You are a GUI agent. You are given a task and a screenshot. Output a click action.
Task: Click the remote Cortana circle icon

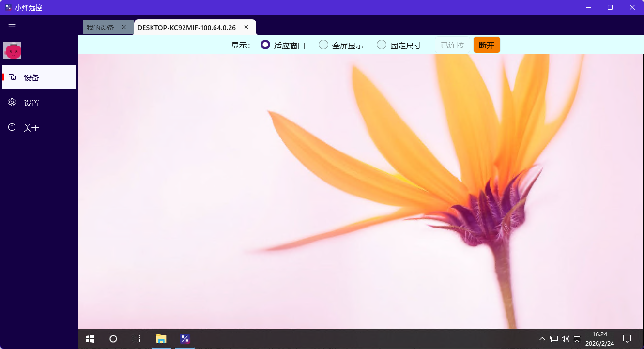coord(113,339)
